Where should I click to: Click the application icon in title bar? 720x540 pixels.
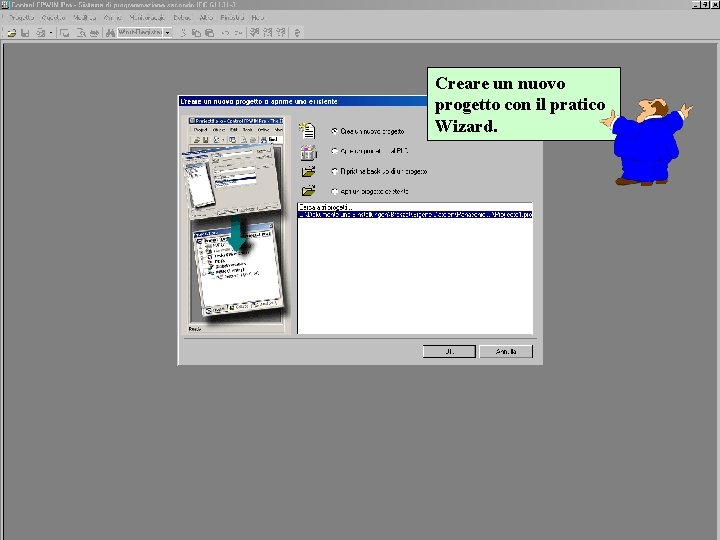[x=5, y=5]
